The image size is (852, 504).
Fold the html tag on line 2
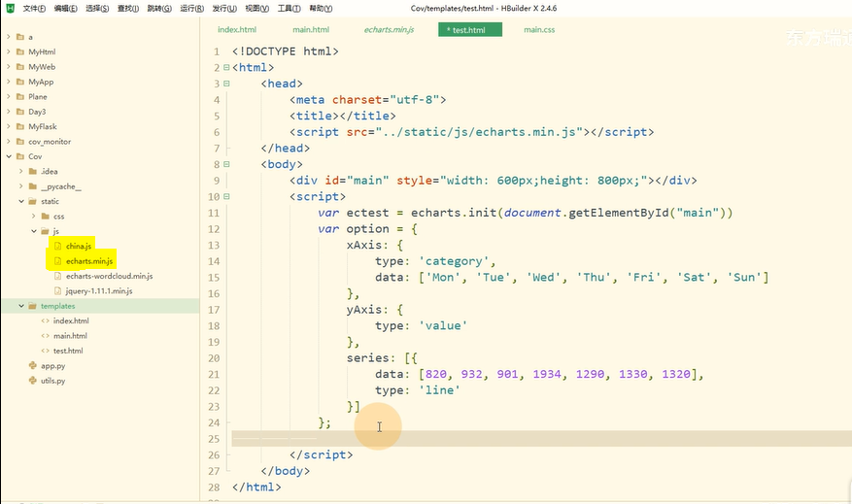point(226,68)
